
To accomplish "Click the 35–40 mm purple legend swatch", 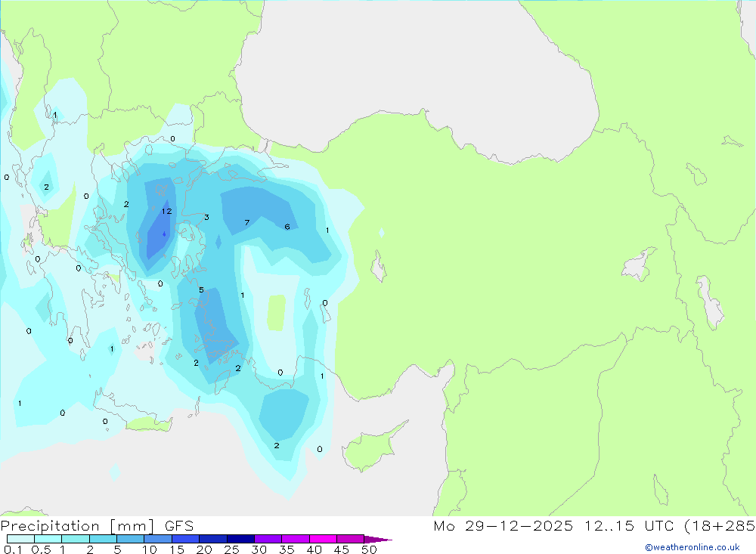I will (295, 539).
